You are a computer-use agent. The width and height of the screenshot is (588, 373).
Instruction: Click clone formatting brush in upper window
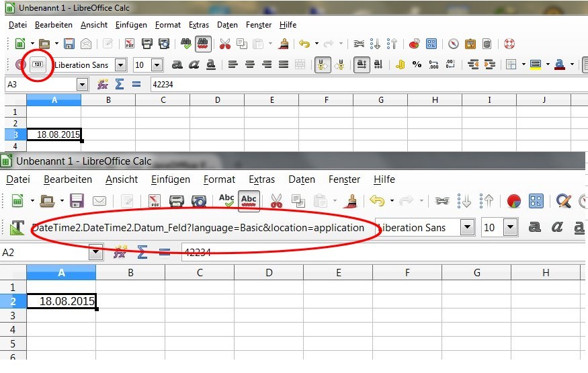click(284, 44)
